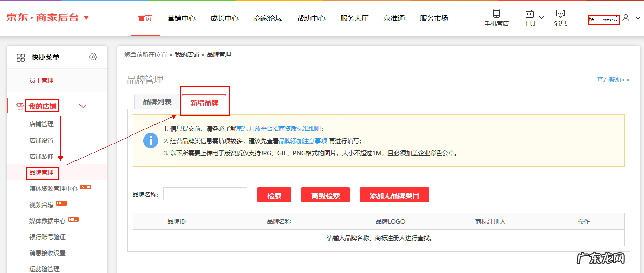Viewport: 644px width, 273px height.
Task: Open 京准通 in top navigation
Action: point(394,18)
